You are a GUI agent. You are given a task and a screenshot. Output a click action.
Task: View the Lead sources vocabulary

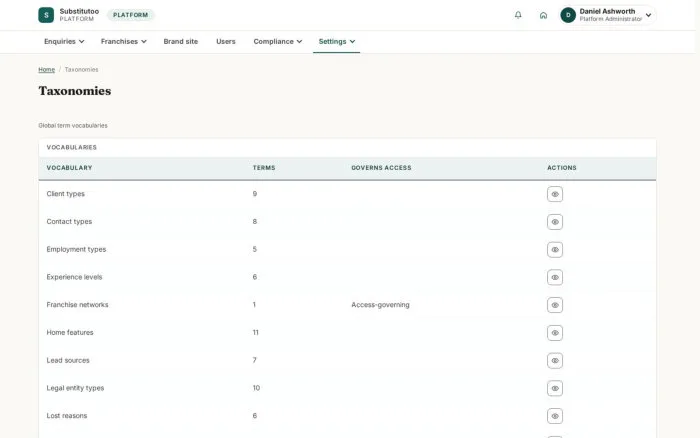[555, 360]
